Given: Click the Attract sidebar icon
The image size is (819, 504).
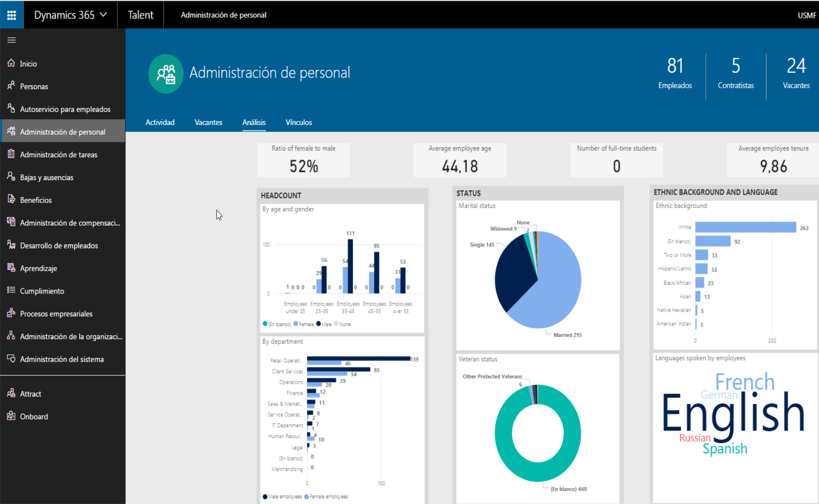Looking at the screenshot, I should pyautogui.click(x=11, y=393).
